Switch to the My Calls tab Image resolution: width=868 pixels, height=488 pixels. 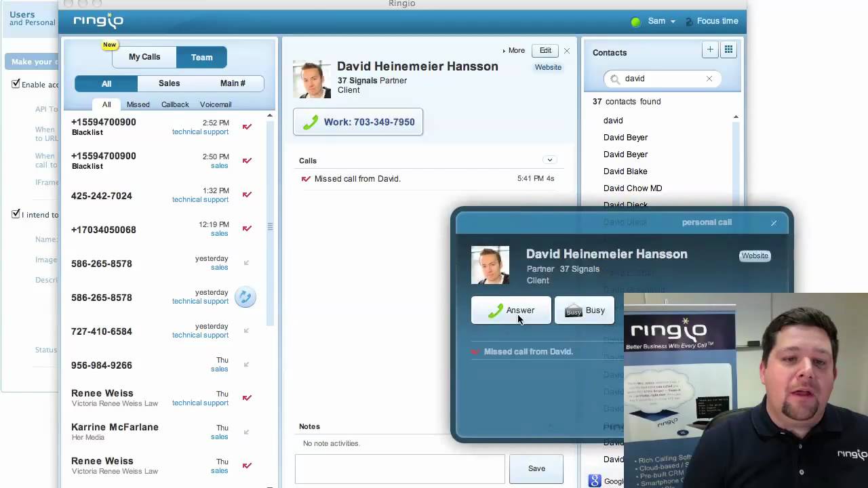[144, 57]
